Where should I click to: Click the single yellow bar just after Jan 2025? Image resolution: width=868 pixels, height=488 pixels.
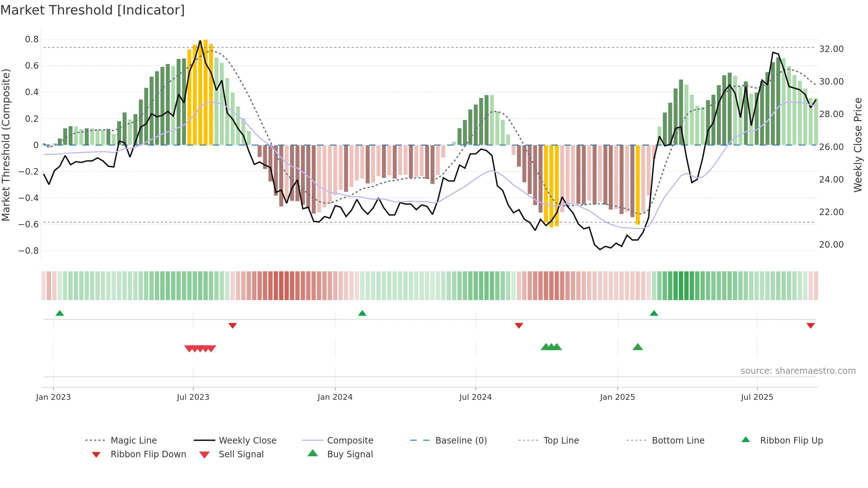[x=638, y=185]
